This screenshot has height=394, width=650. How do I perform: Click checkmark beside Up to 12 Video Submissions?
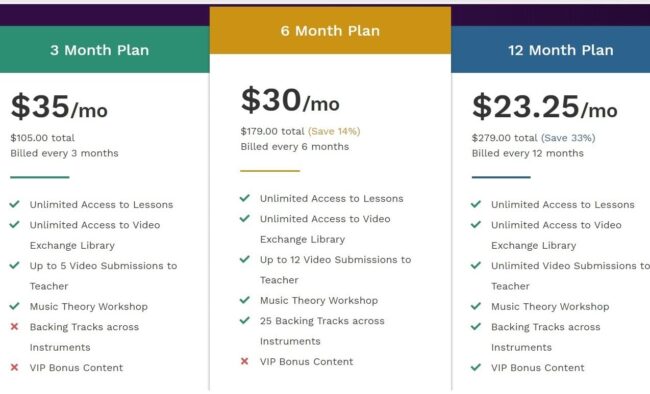(245, 259)
